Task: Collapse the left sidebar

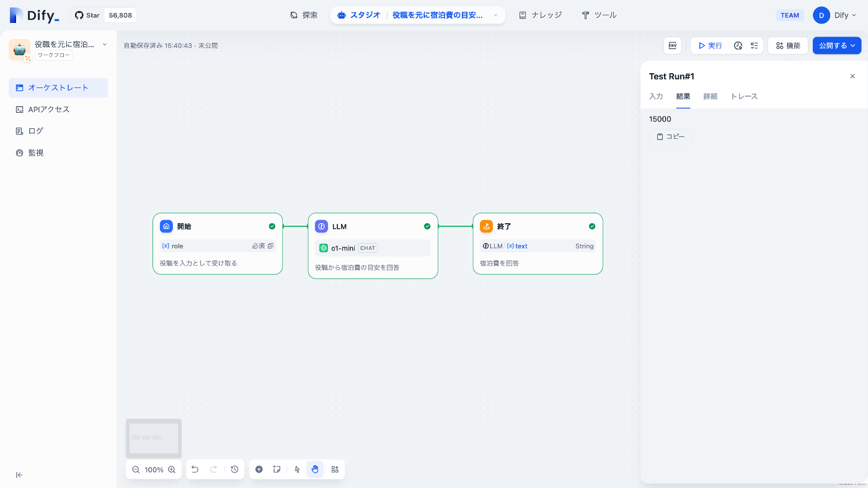Action: (19, 475)
